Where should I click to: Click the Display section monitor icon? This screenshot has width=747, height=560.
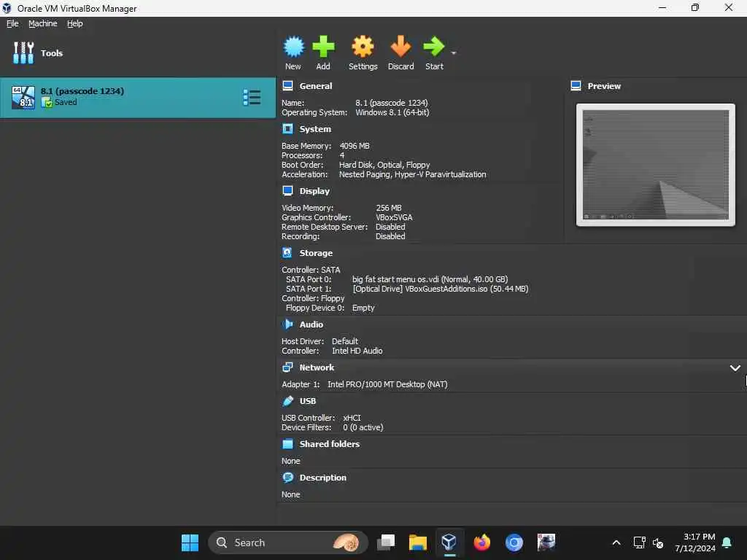pyautogui.click(x=287, y=190)
